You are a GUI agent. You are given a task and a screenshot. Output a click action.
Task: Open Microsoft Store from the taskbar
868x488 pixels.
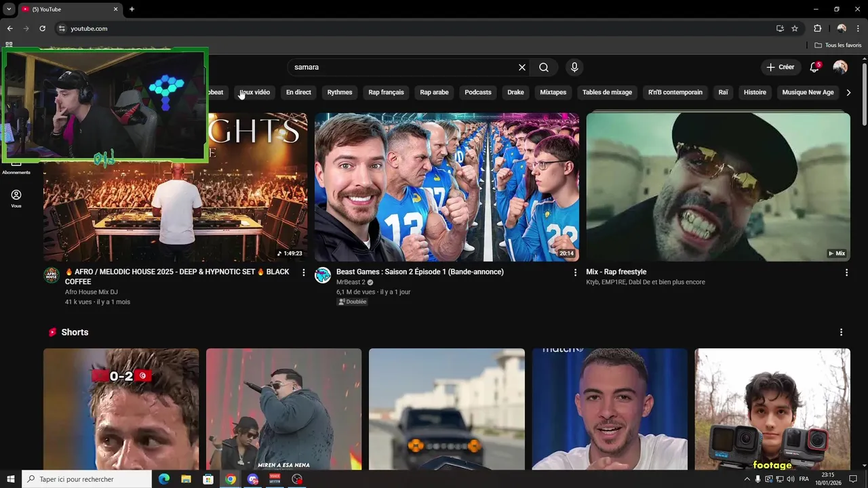(208, 479)
